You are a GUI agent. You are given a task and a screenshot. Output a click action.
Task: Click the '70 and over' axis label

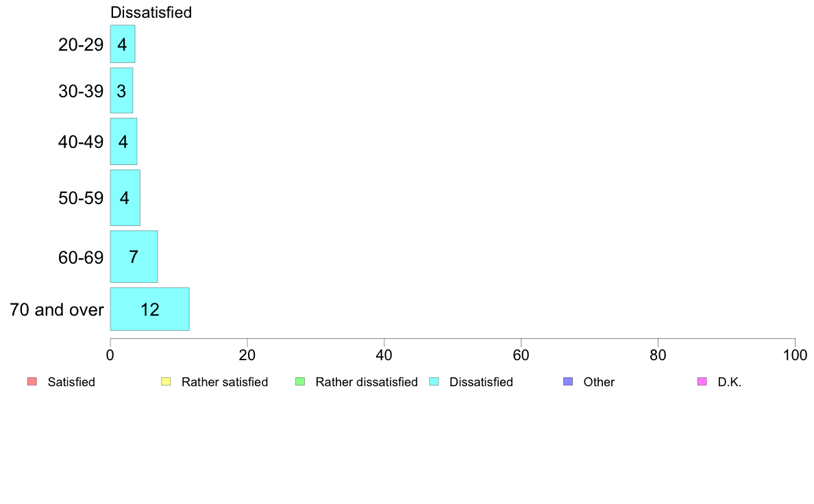pos(57,310)
